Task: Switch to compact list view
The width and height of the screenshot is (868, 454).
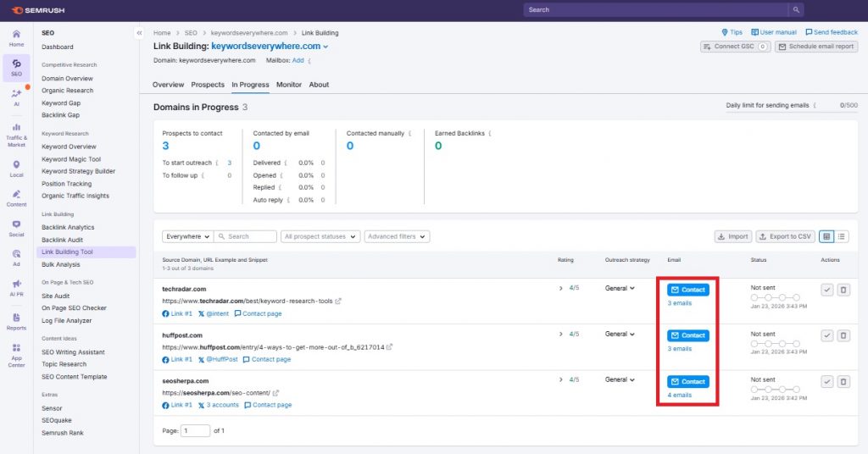Action: click(x=842, y=236)
